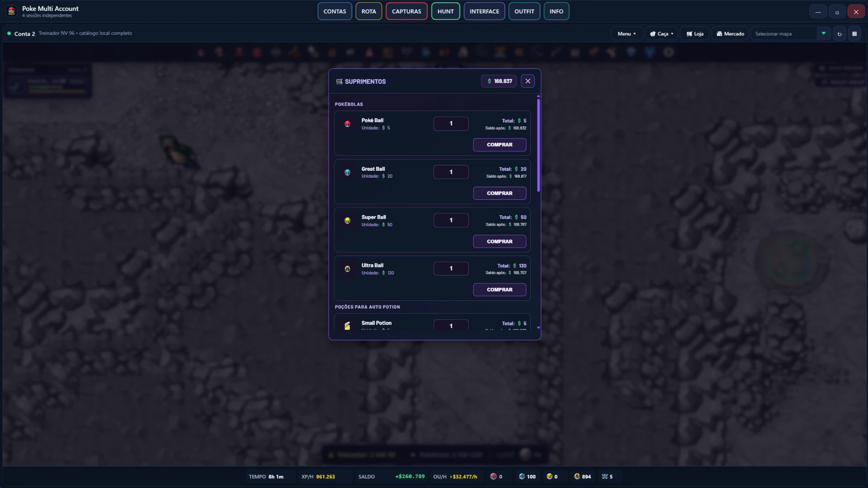Open the CAPTURAS tab
The image size is (868, 488).
(x=406, y=11)
